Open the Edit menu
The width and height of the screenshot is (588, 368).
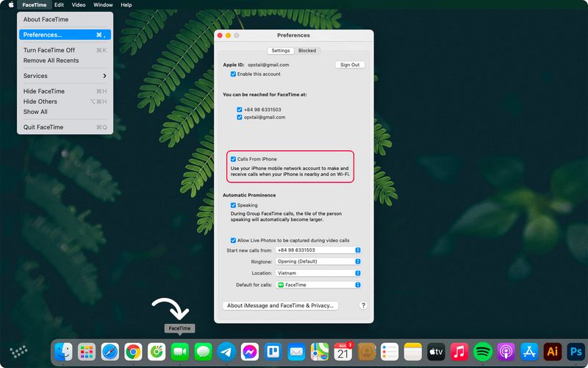click(x=59, y=5)
